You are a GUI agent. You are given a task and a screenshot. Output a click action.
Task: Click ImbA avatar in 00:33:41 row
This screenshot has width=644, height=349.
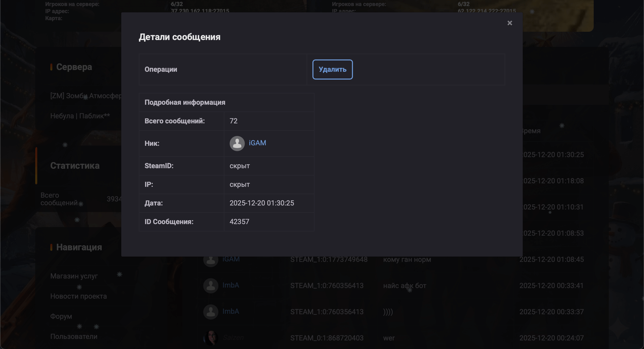(211, 286)
